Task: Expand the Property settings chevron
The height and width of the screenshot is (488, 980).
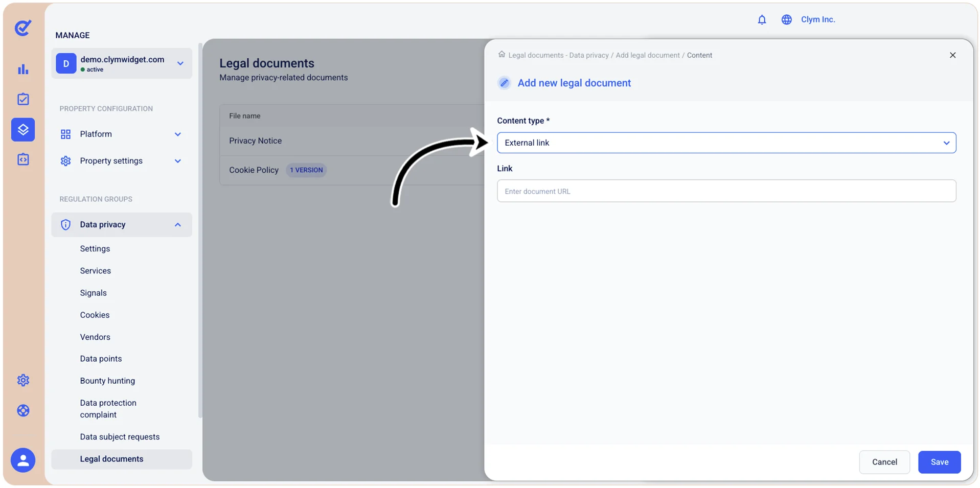Action: pos(178,161)
